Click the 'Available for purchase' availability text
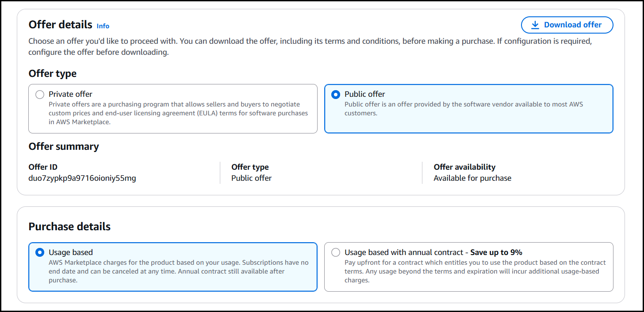The image size is (644, 312). tap(472, 179)
